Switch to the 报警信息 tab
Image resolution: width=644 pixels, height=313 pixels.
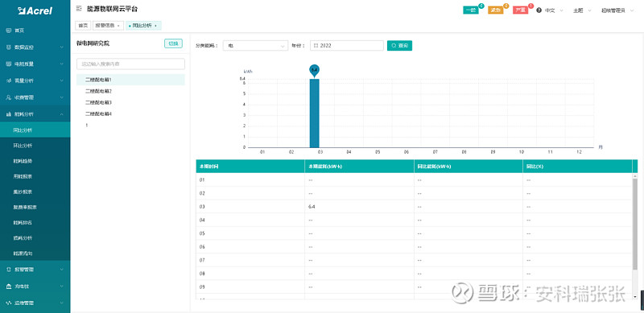pos(108,26)
